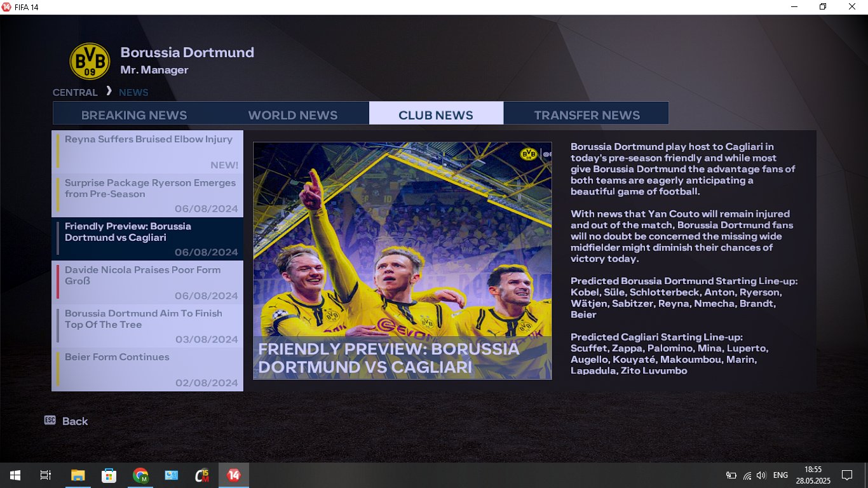The width and height of the screenshot is (868, 488).
Task: Open Borussia Dortmund Aim To Finish Top story
Action: pos(147,326)
